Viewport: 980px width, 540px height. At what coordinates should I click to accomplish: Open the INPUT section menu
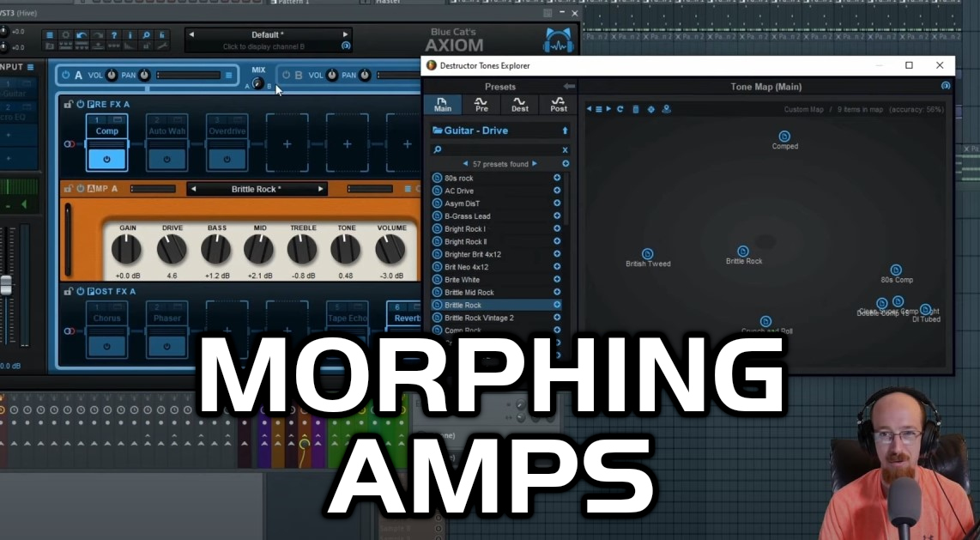pyautogui.click(x=30, y=67)
